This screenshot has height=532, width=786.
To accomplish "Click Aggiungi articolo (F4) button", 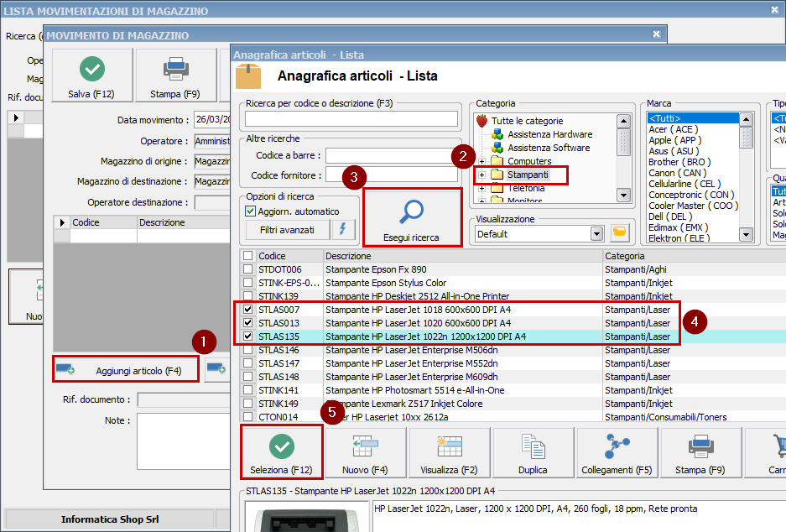I will pyautogui.click(x=126, y=370).
